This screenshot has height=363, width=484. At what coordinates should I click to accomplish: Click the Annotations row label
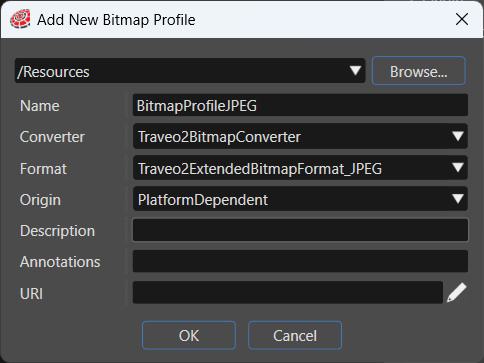(60, 262)
